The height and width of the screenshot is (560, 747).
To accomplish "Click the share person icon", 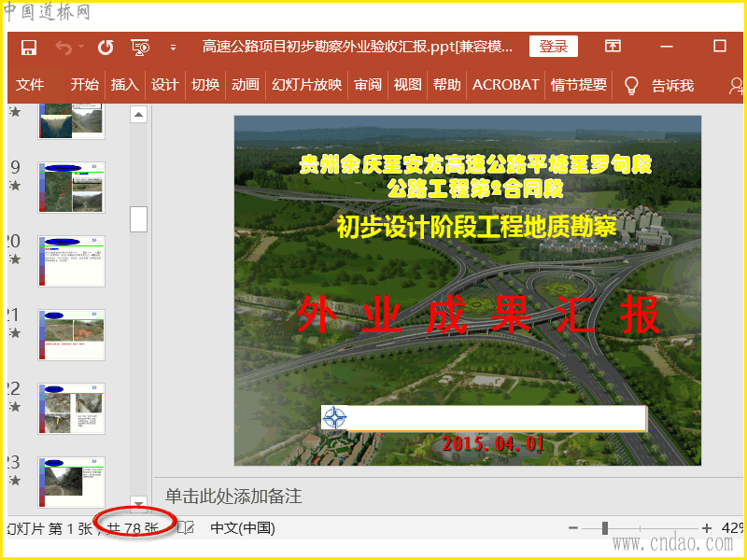I will 736,86.
